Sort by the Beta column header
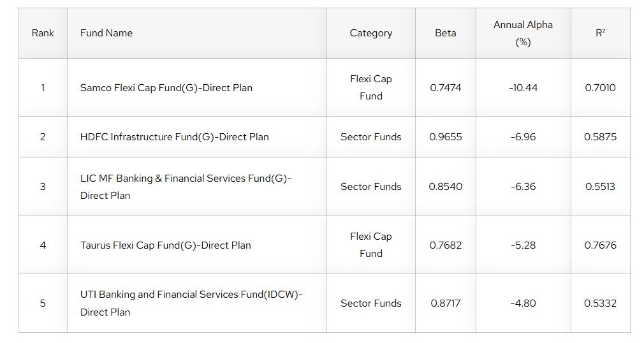Viewport: 644px width, 343px height. (x=445, y=33)
